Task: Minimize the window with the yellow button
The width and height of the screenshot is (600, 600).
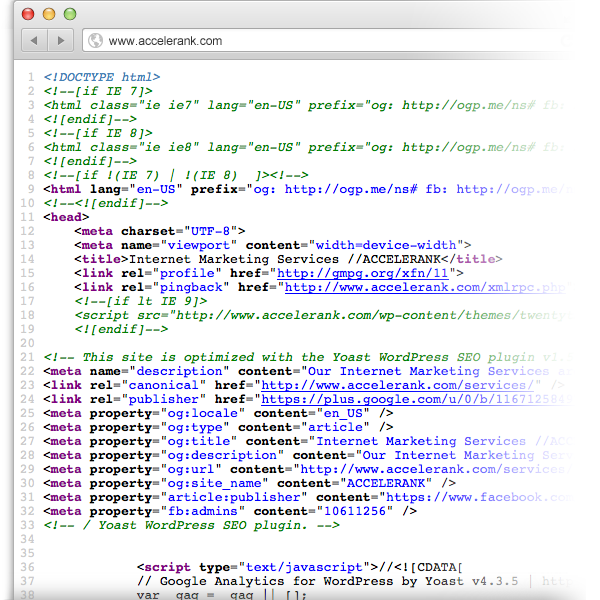Action: [x=49, y=14]
